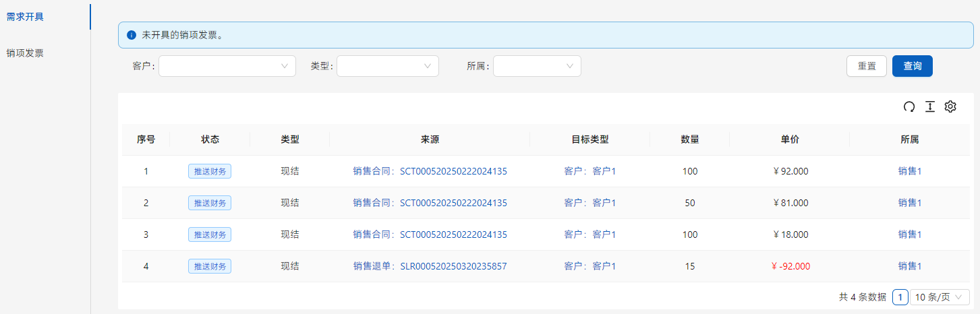Open the 销项发票 menu item
Screen dimensions: 980x314
(x=25, y=53)
